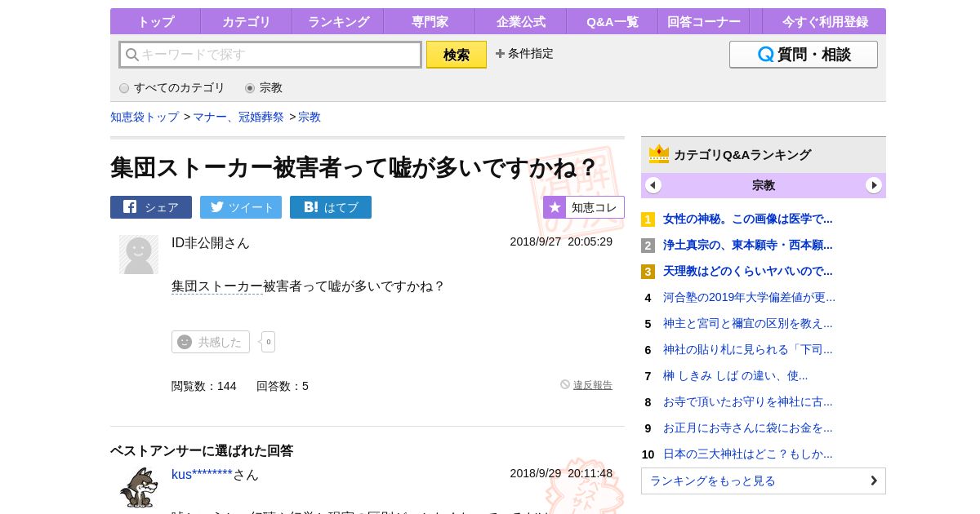
Task: Go to 宗教 breadcrumb link
Action: [x=310, y=117]
